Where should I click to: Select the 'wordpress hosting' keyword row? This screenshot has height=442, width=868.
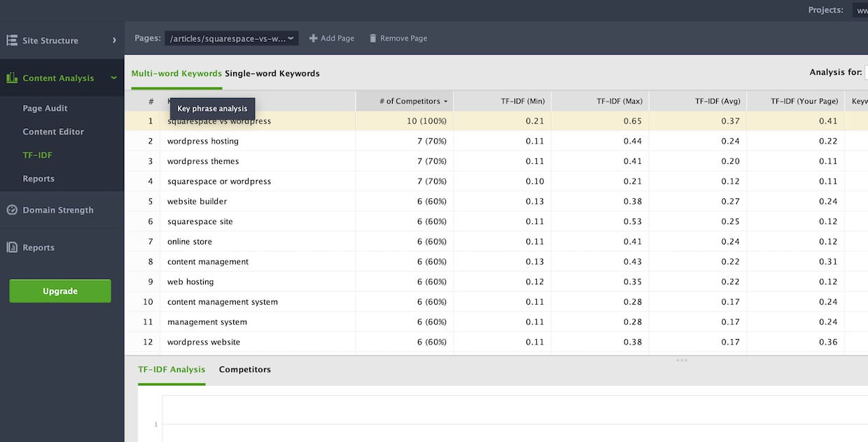(496, 141)
